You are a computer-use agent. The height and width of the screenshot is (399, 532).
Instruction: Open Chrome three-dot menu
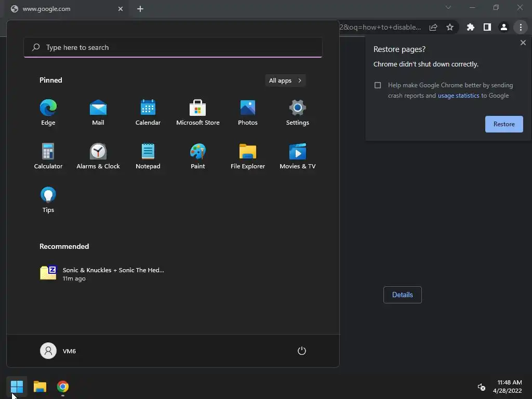coord(521,27)
